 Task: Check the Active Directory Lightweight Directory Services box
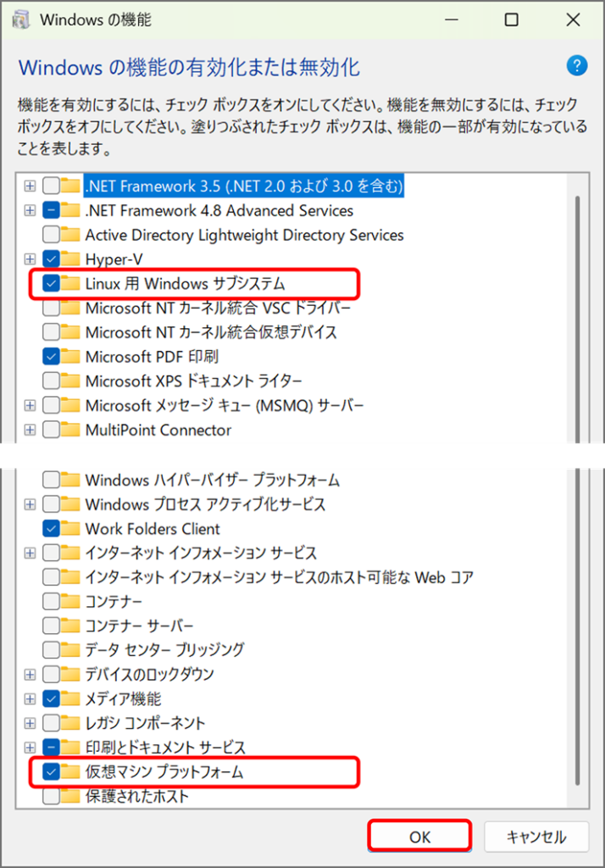tap(51, 235)
